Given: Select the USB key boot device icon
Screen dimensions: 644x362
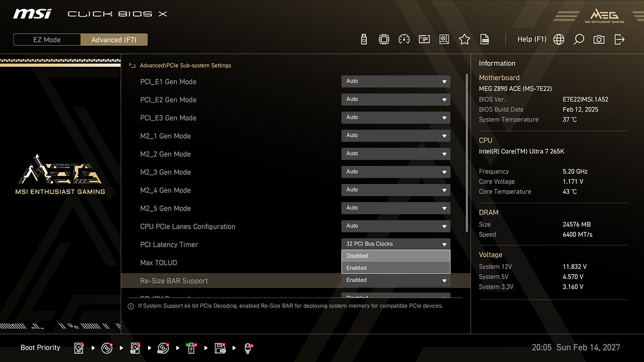Looking at the screenshot, I should [x=248, y=348].
